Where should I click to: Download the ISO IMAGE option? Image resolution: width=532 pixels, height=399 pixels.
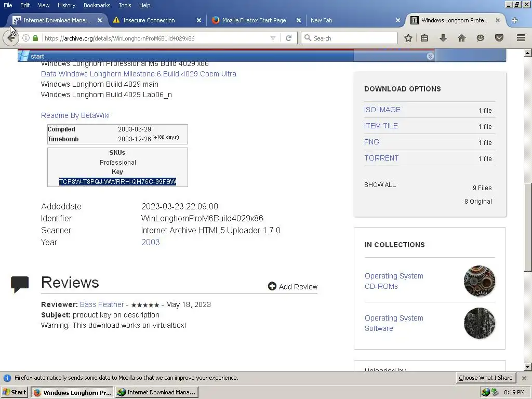click(382, 110)
